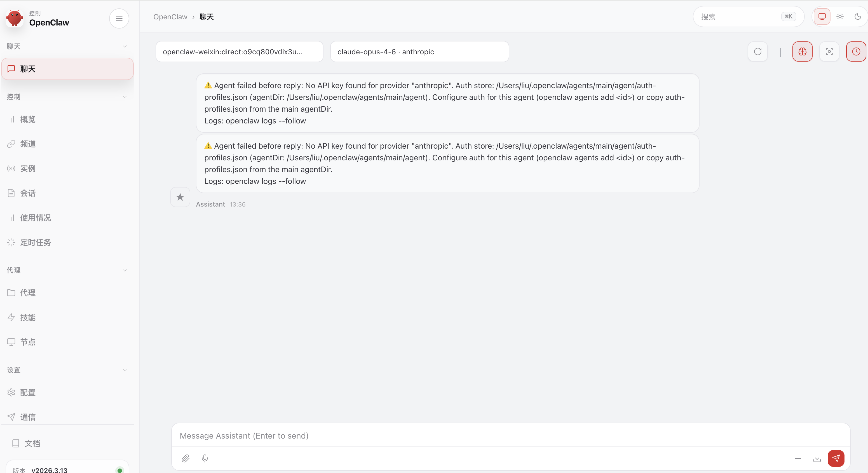Open the 频道 channels page
This screenshot has height=473, width=868.
pos(28,144)
